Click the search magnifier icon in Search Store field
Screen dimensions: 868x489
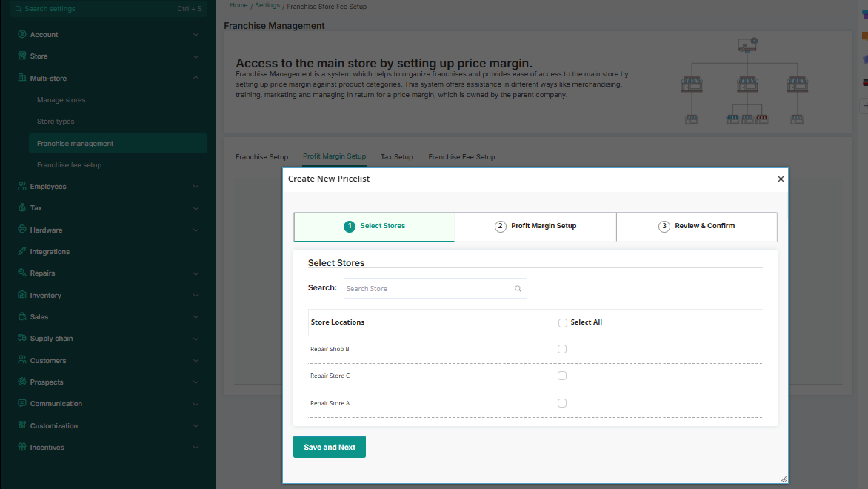pyautogui.click(x=518, y=289)
